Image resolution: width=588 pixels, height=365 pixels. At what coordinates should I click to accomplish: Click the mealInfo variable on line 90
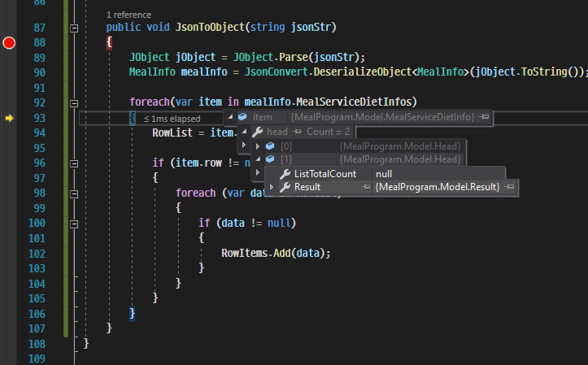point(204,72)
